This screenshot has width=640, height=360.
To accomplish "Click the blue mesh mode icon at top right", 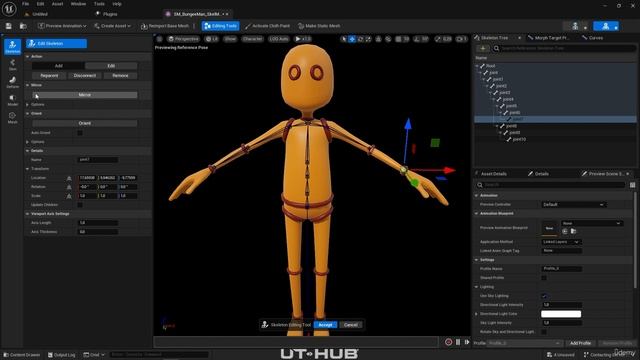I will [x=606, y=26].
